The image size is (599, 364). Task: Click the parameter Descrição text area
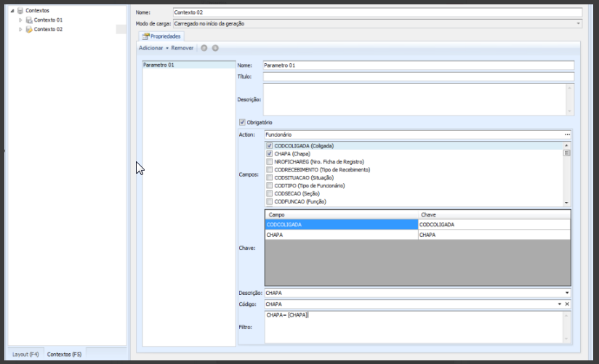pos(415,100)
